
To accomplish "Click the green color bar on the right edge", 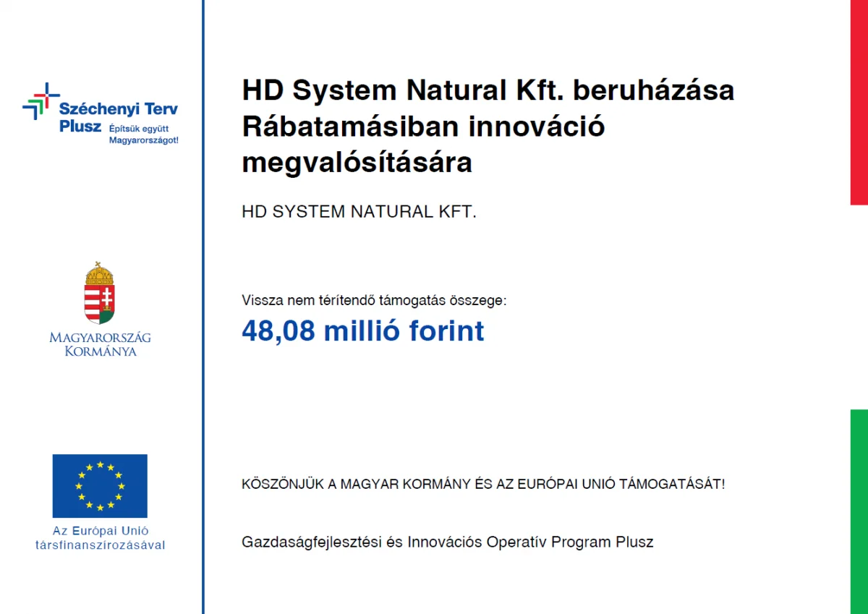I will [859, 511].
